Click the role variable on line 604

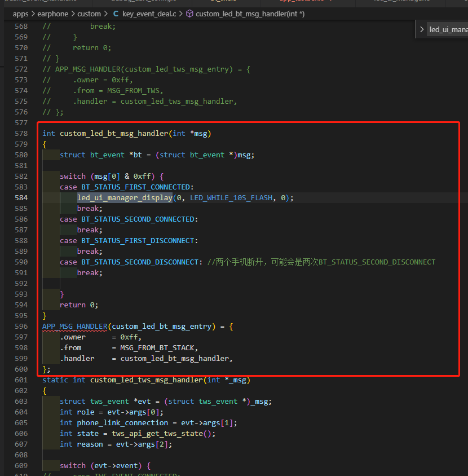[86, 412]
